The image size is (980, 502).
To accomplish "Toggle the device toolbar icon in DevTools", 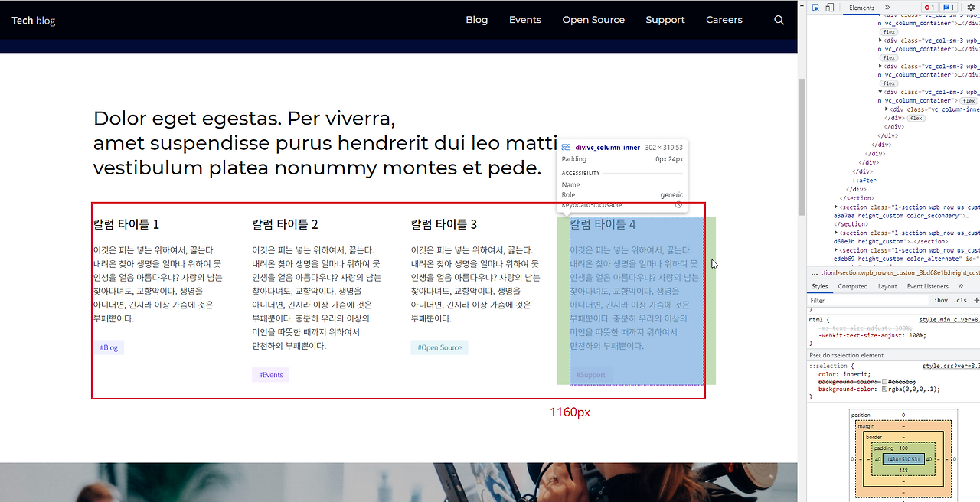I will (829, 8).
